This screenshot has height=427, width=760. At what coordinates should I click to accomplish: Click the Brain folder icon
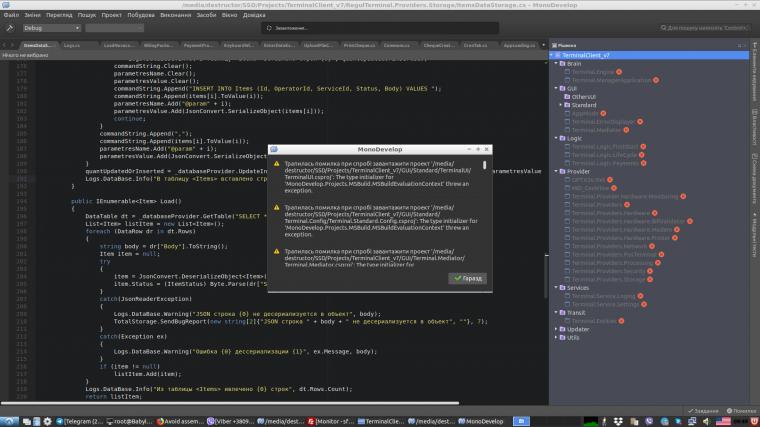[563, 63]
